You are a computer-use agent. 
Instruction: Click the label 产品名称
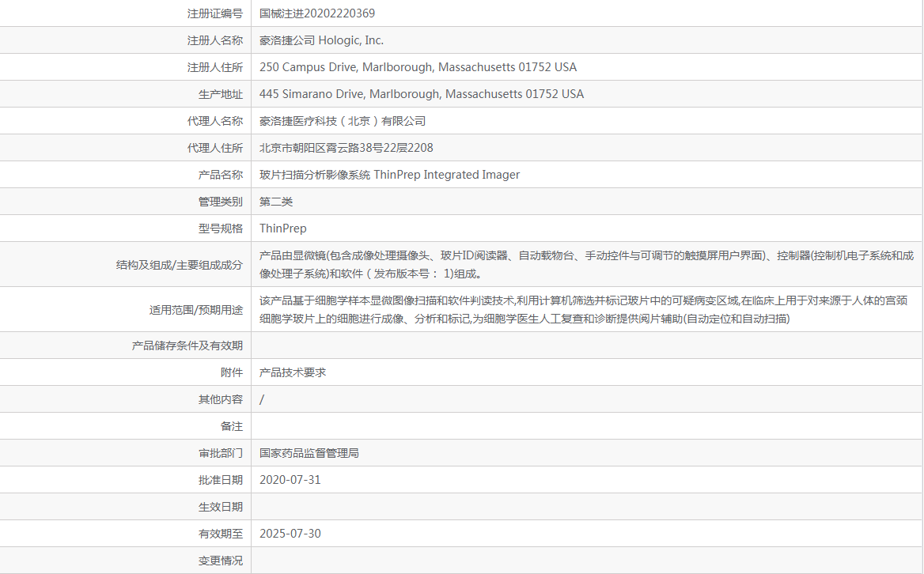[x=221, y=175]
